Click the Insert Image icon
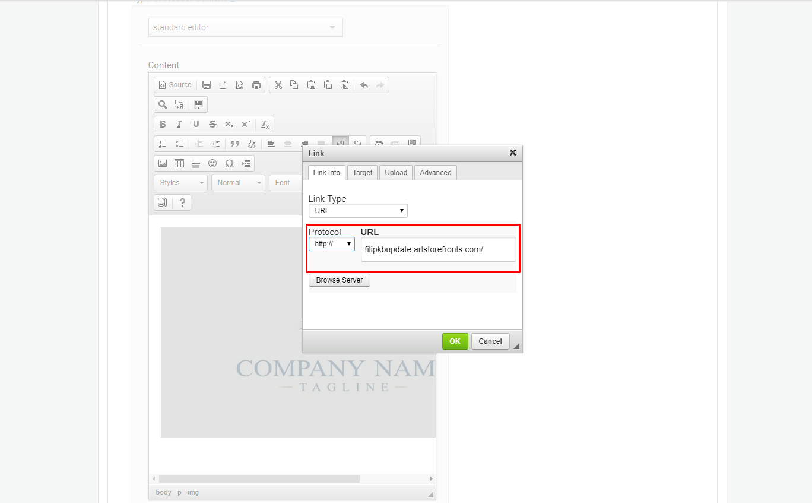Image resolution: width=812 pixels, height=504 pixels. pos(163,163)
